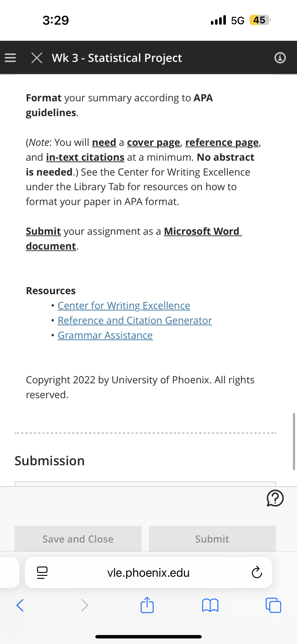This screenshot has height=644, width=297.
Task: Tap the Safari forward arrow
Action: coord(85,605)
